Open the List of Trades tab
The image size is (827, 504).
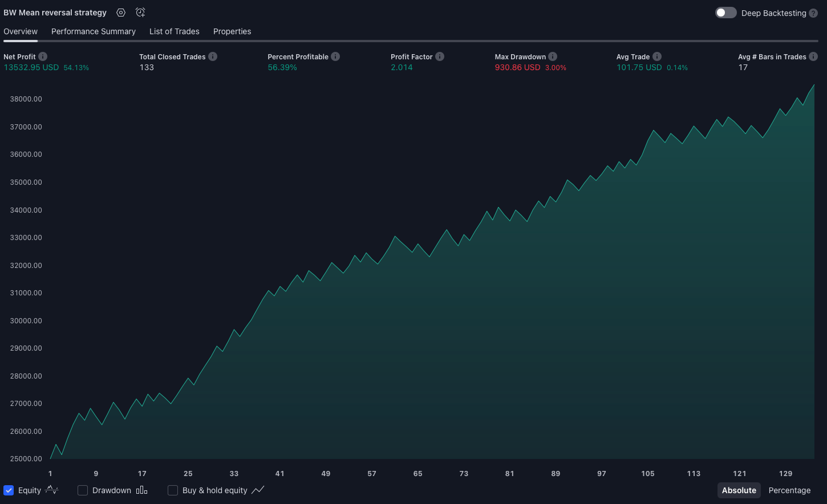[x=175, y=31]
